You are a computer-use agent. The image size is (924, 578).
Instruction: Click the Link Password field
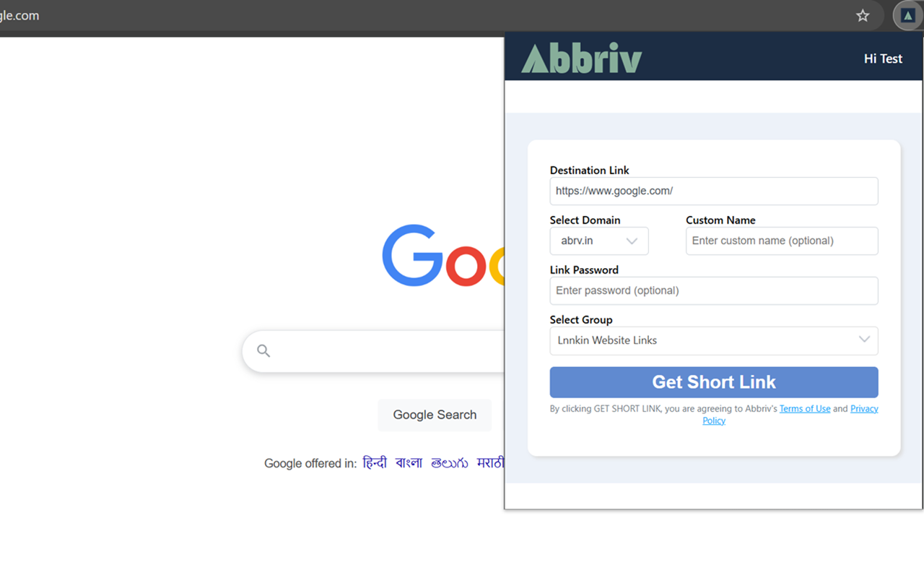click(x=713, y=290)
